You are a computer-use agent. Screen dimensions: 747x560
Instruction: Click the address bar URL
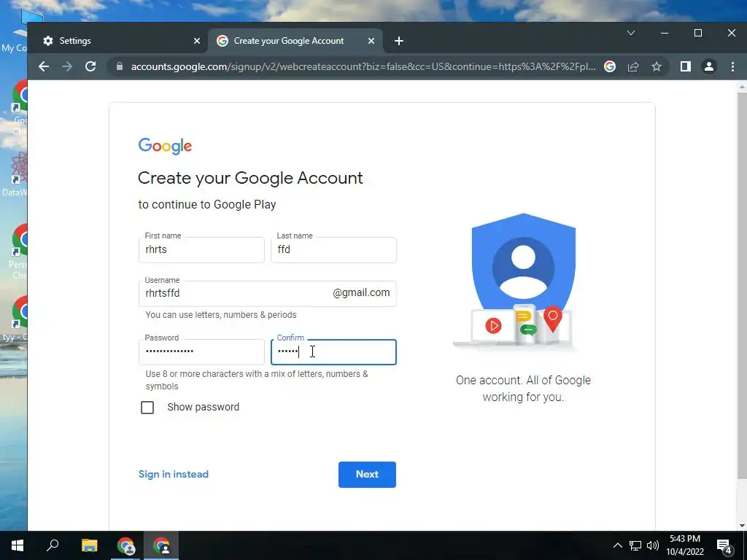click(363, 66)
